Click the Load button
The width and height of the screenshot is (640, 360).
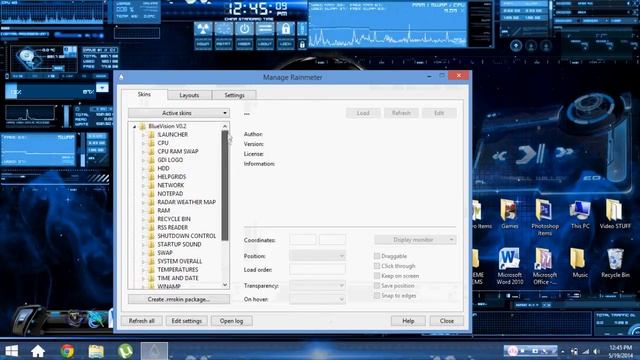click(x=363, y=113)
